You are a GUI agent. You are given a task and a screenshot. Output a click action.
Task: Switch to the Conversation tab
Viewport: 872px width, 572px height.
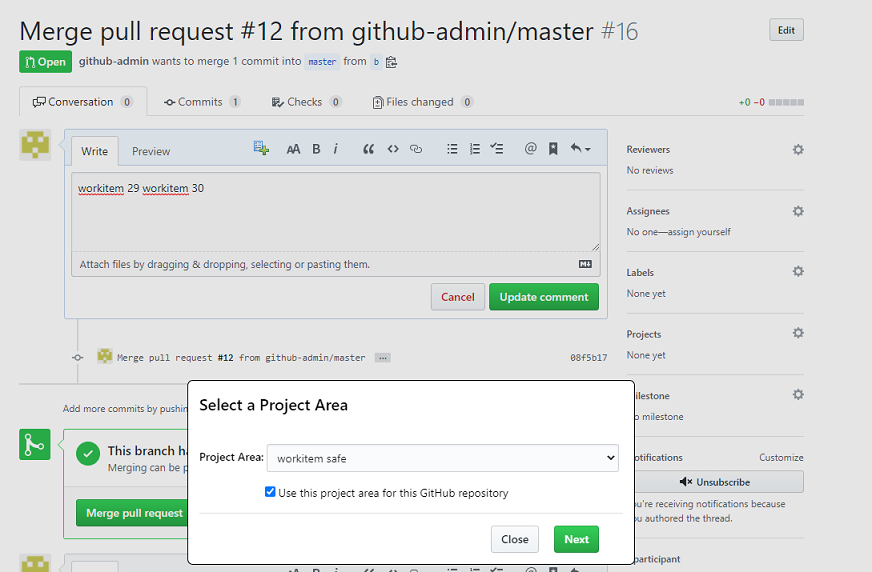point(83,102)
